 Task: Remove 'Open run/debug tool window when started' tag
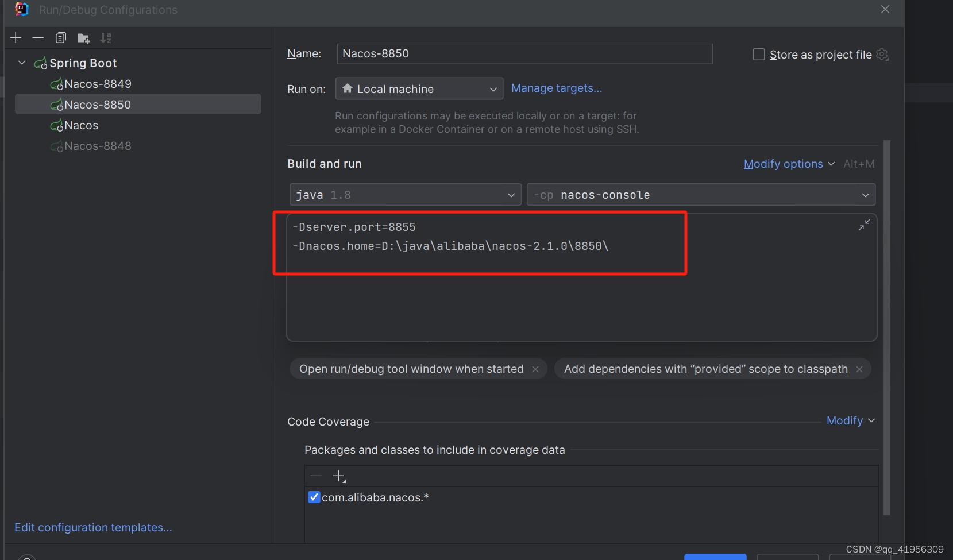(x=535, y=369)
